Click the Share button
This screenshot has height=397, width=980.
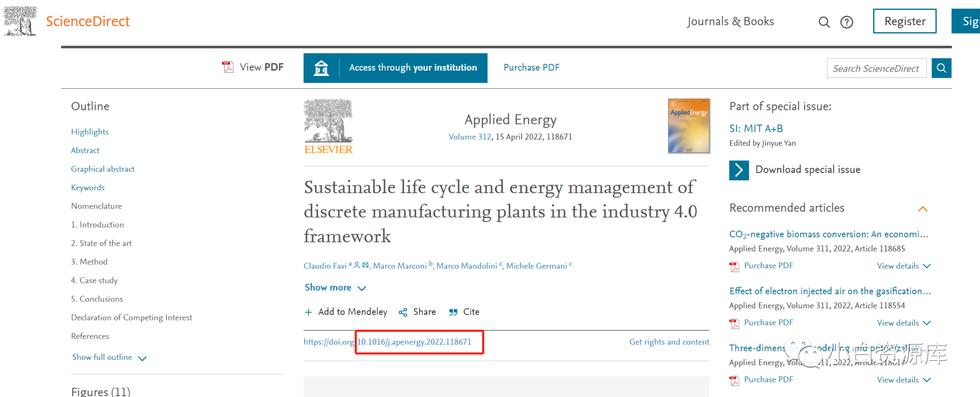point(417,312)
